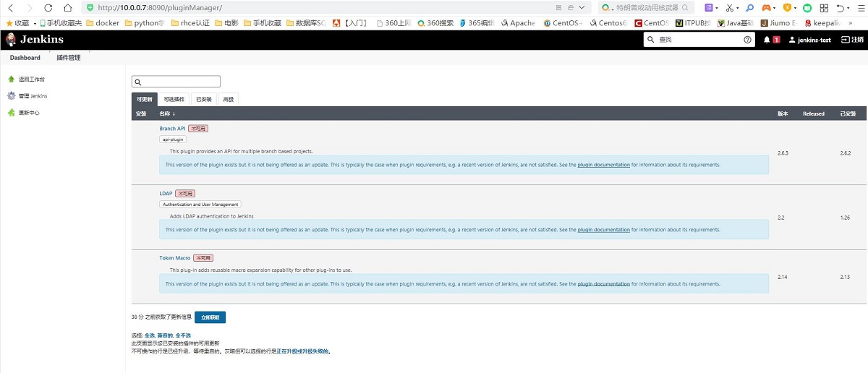Image resolution: width=868 pixels, height=373 pixels.
Task: Switch to the 已安装 tab
Action: 204,99
